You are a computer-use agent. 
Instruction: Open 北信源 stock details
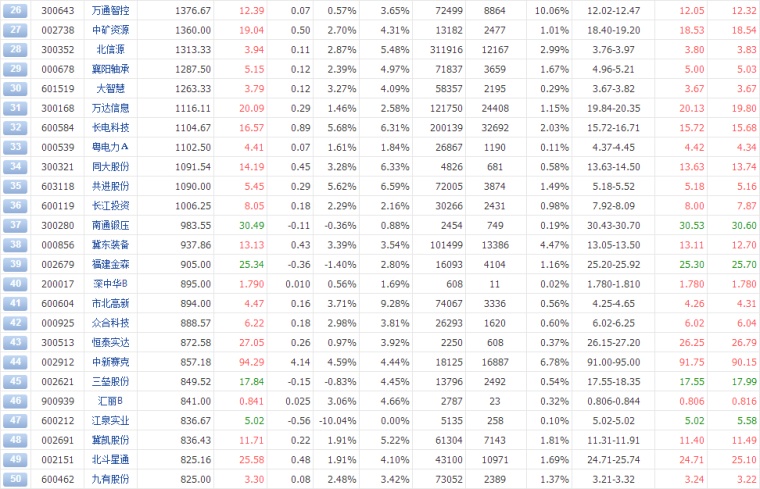(111, 49)
